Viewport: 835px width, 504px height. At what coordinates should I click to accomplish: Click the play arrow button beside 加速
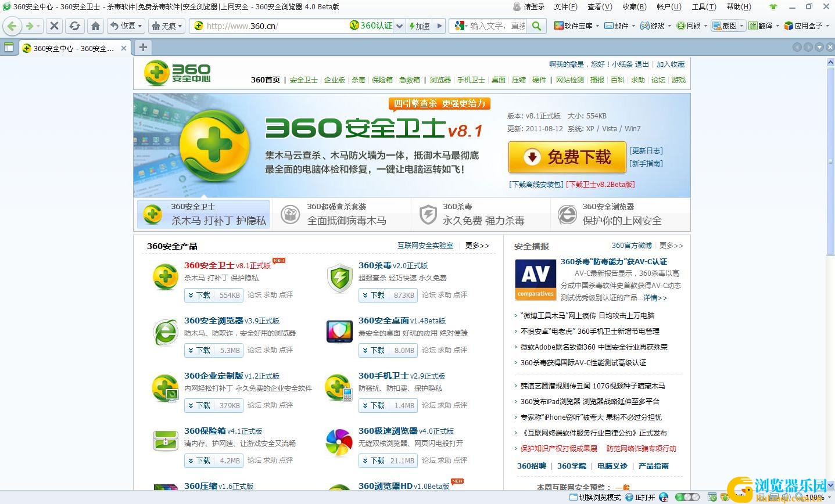pos(439,26)
